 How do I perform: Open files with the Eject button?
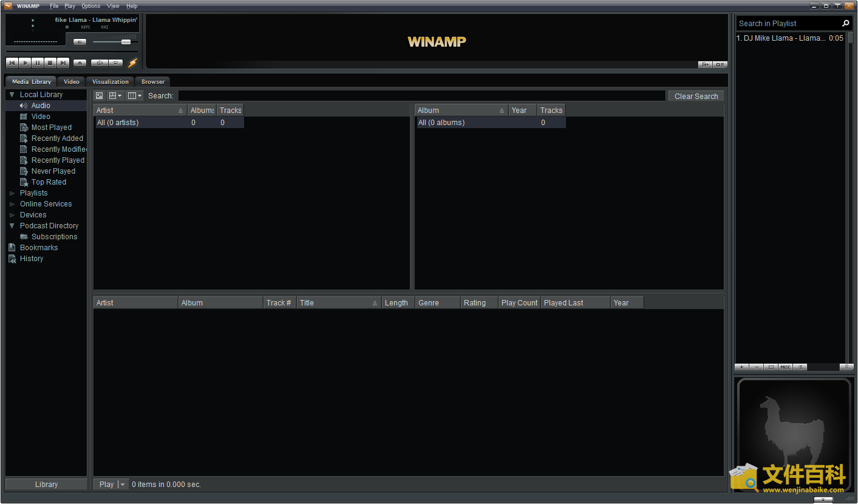(x=80, y=63)
